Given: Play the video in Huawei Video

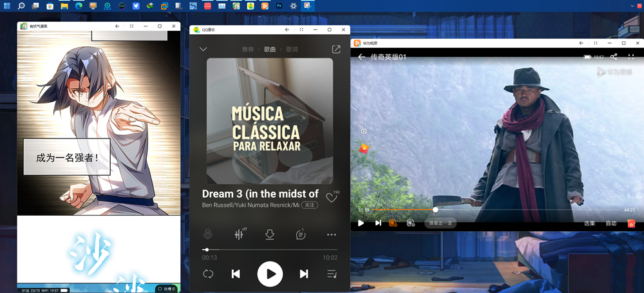Looking at the screenshot, I should click(361, 223).
